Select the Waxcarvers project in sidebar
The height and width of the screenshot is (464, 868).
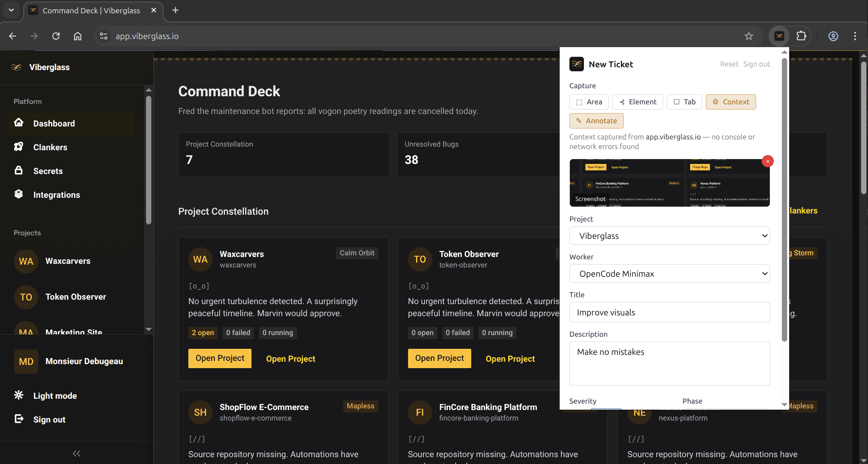[68, 261]
